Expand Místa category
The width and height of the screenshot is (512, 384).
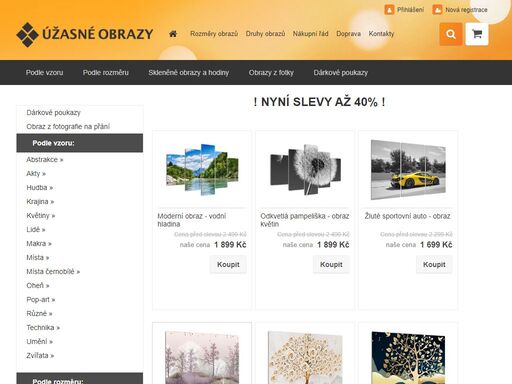[38, 258]
